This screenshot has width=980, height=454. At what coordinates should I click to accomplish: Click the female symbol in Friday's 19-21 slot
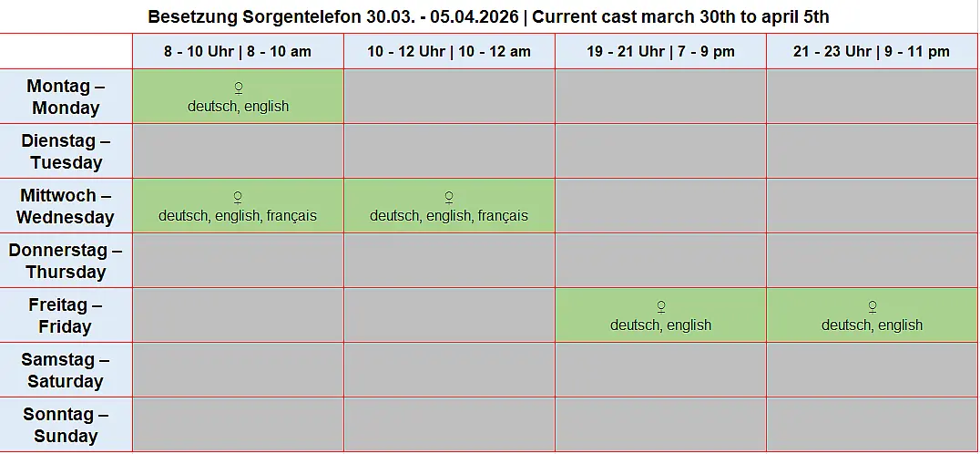[x=661, y=306]
